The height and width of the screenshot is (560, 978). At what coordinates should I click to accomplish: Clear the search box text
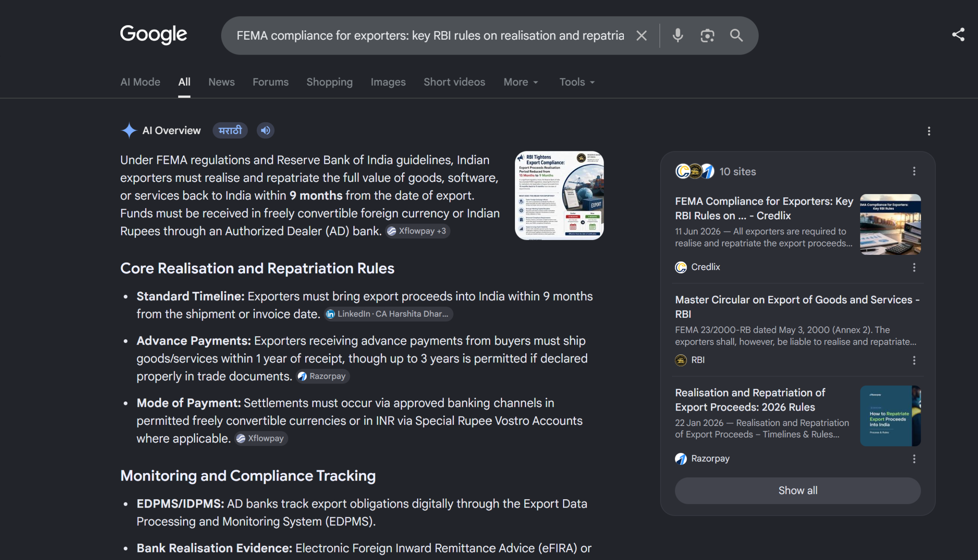641,36
